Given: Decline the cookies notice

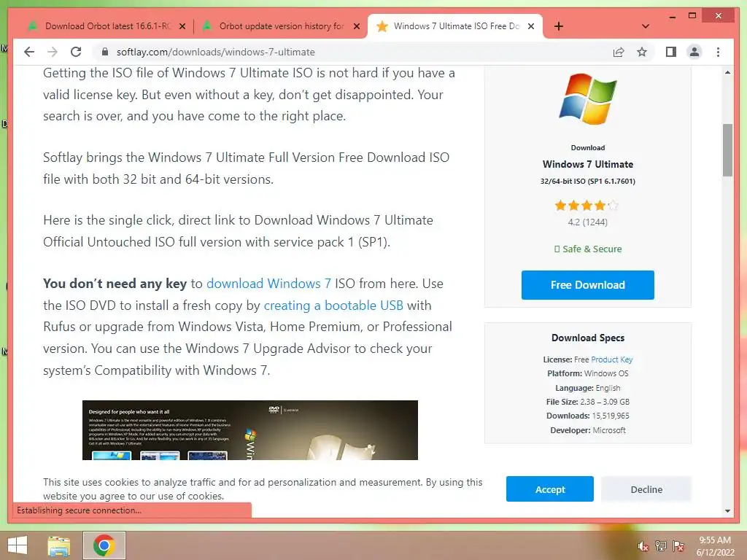Looking at the screenshot, I should click(646, 489).
